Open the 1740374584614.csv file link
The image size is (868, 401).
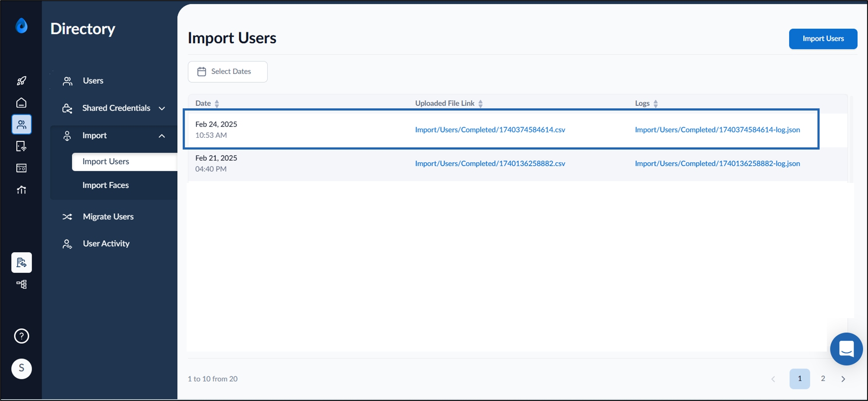(490, 130)
